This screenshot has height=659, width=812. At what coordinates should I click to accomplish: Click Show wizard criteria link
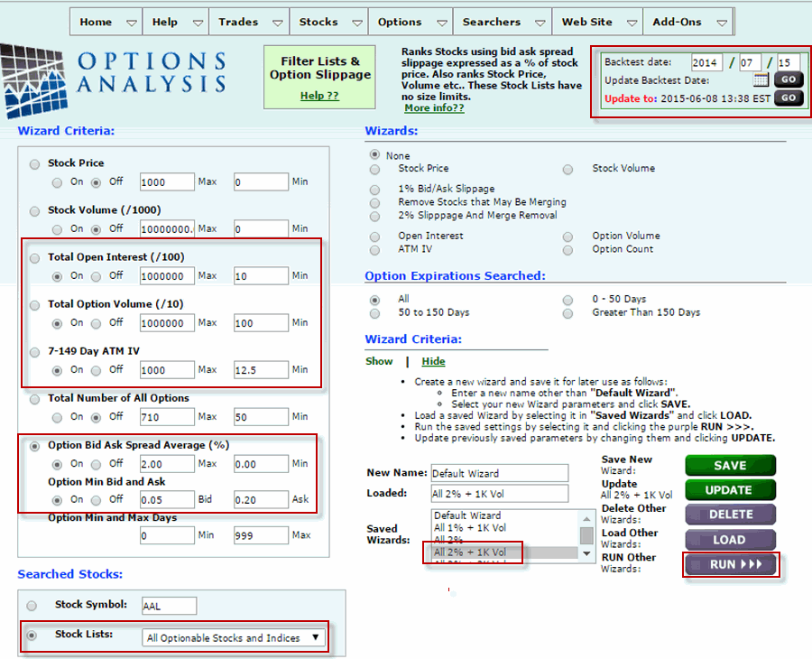[379, 361]
